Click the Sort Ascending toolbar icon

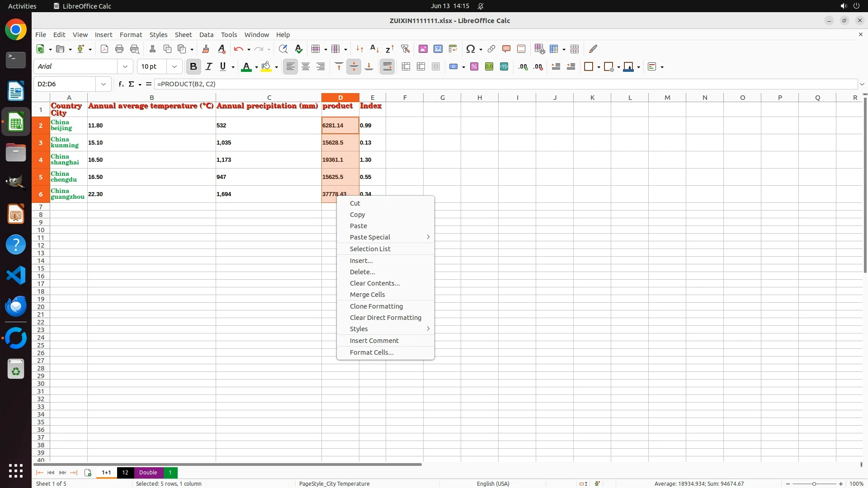(x=374, y=49)
